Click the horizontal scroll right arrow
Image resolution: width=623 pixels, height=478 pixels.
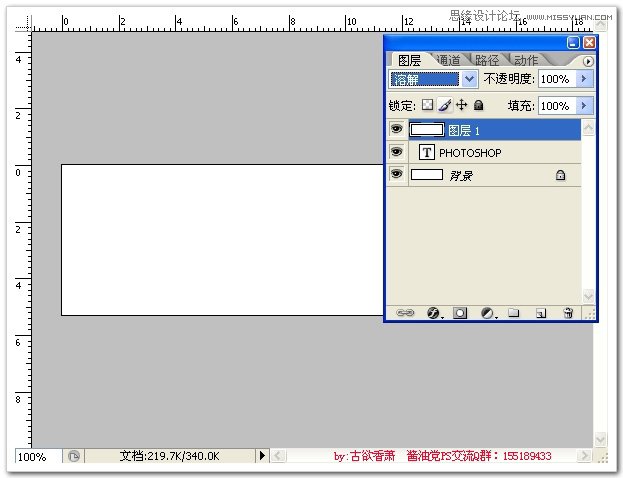584,455
